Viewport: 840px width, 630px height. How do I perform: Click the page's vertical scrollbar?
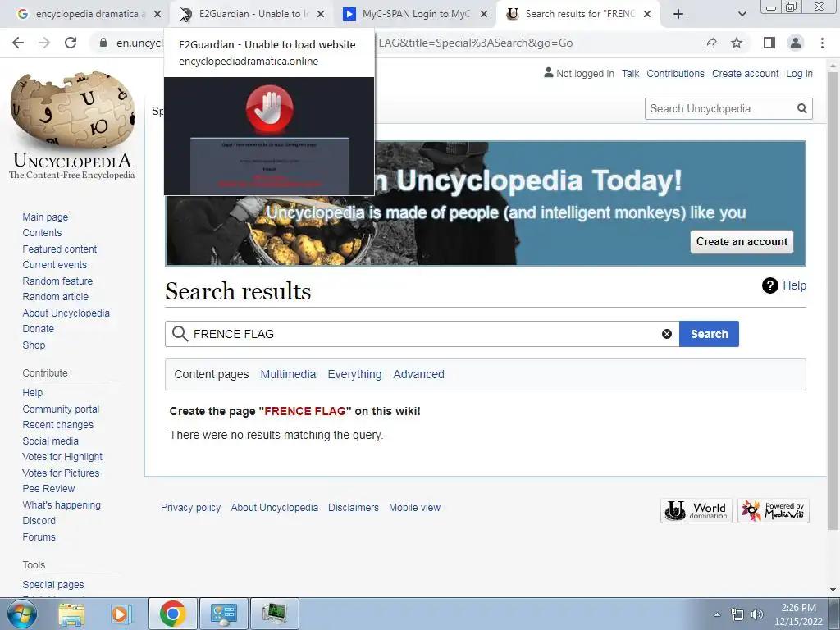[833, 300]
